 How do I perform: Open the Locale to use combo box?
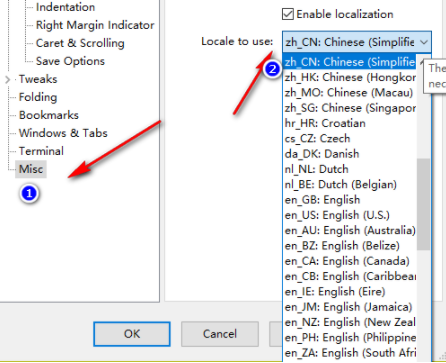pos(357,42)
